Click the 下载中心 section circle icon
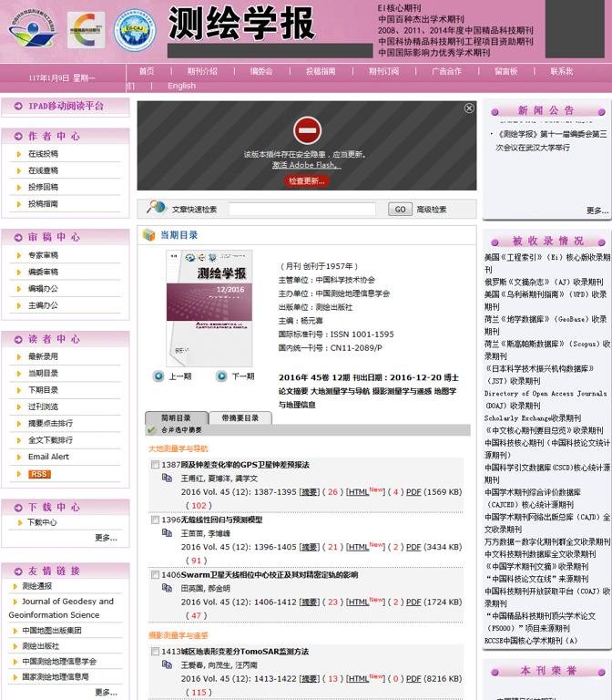The height and width of the screenshot is (700, 612). (x=18, y=508)
